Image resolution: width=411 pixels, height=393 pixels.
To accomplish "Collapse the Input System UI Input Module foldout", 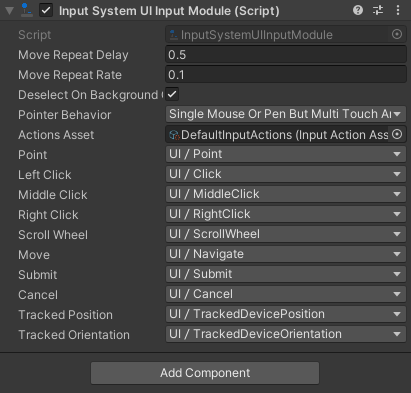I will click(x=10, y=11).
